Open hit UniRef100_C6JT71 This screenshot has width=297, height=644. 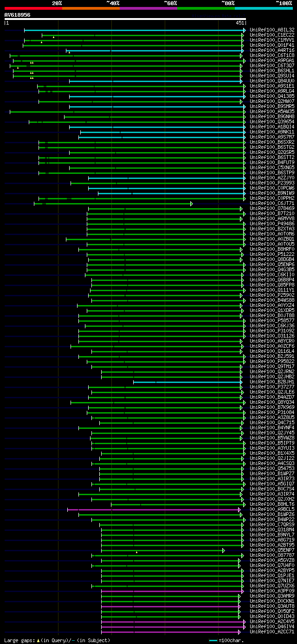pyautogui.click(x=272, y=204)
